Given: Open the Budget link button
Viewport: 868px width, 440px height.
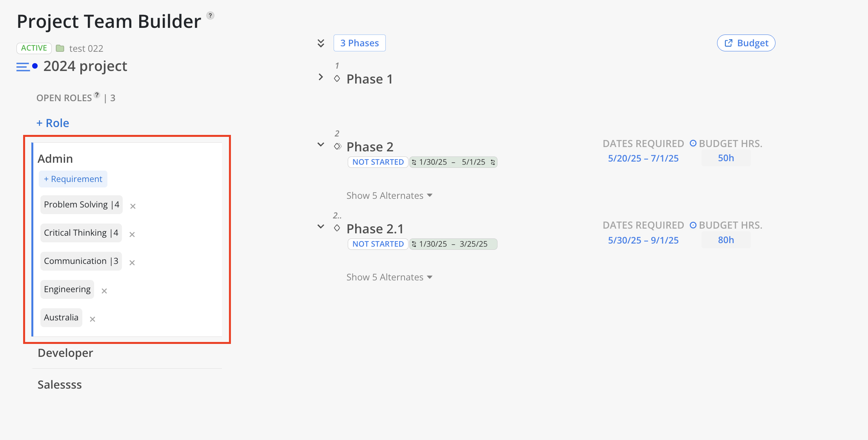Looking at the screenshot, I should [x=746, y=43].
